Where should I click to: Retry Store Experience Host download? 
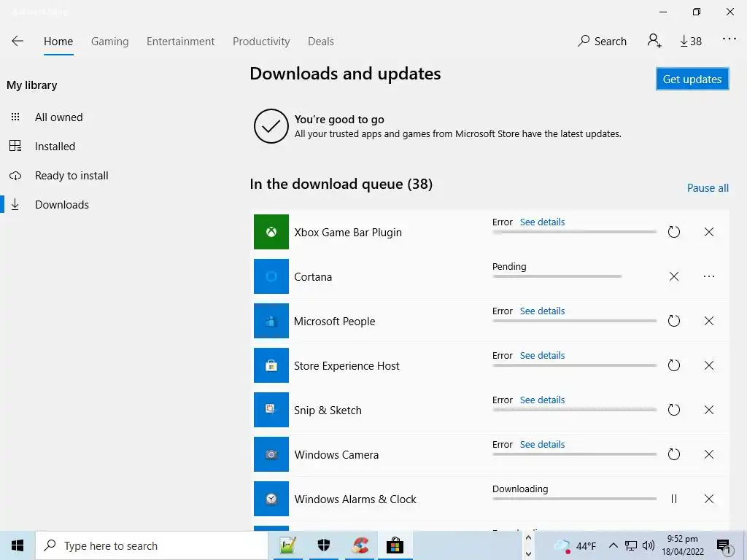[x=673, y=365]
